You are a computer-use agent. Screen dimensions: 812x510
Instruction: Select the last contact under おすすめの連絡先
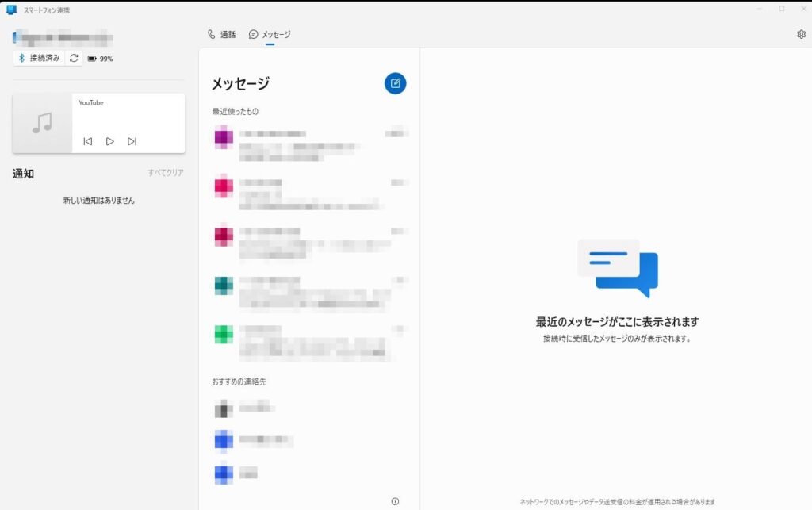238,474
